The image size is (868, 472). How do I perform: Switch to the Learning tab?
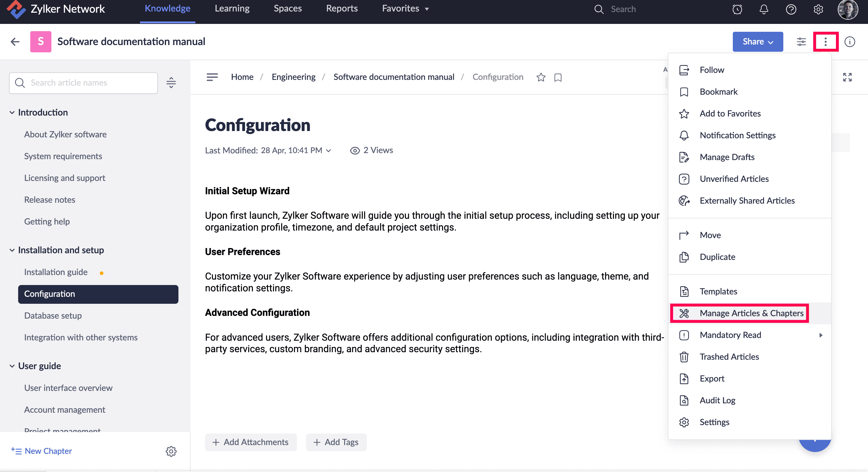pyautogui.click(x=232, y=9)
